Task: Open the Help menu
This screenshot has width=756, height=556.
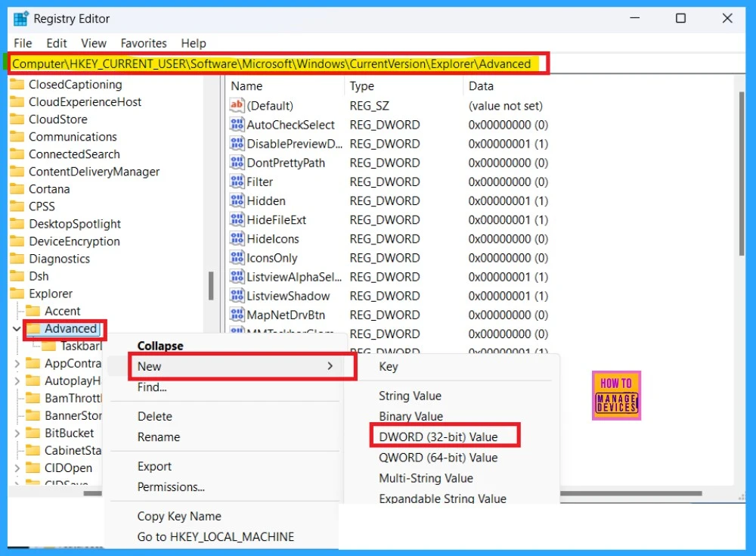Action: coord(194,43)
